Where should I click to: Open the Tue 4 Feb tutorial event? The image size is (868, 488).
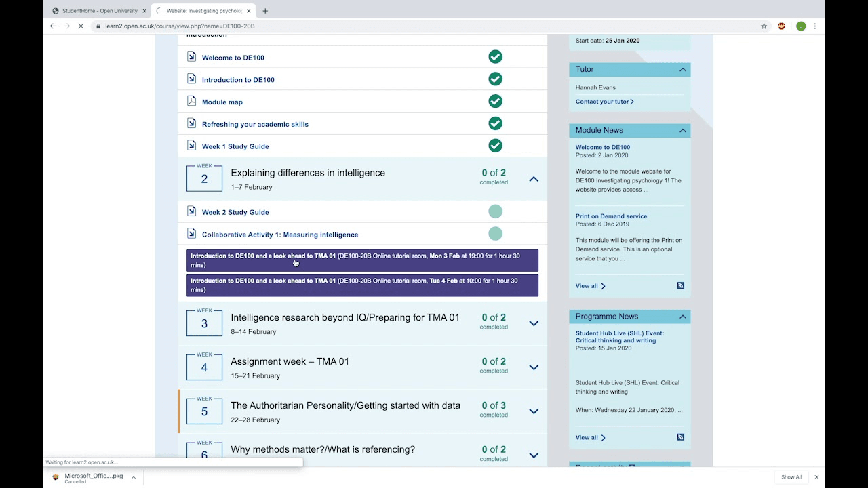[362, 285]
